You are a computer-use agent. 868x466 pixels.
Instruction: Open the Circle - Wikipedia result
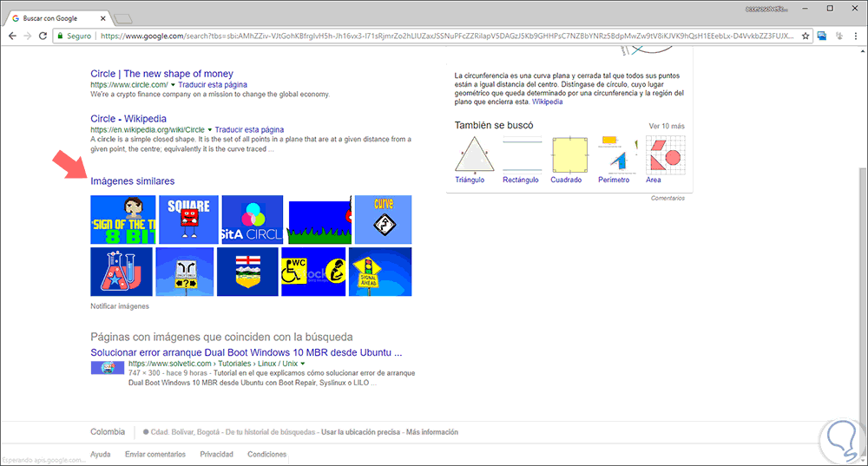click(128, 118)
